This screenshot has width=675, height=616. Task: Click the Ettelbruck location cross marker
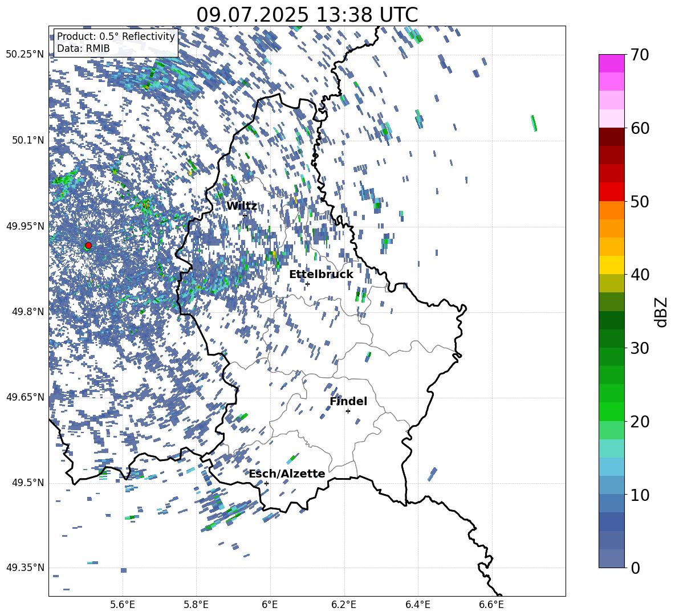coord(307,284)
